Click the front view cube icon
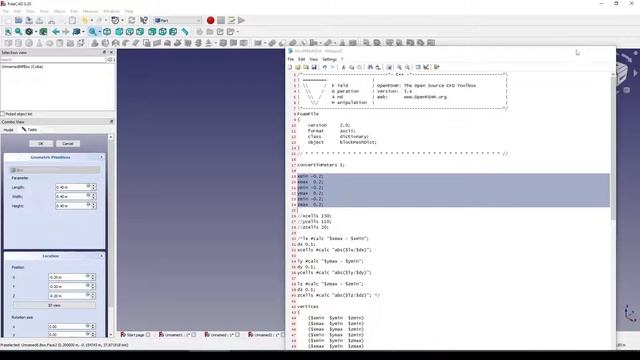This screenshot has width=640, height=360. click(119, 31)
